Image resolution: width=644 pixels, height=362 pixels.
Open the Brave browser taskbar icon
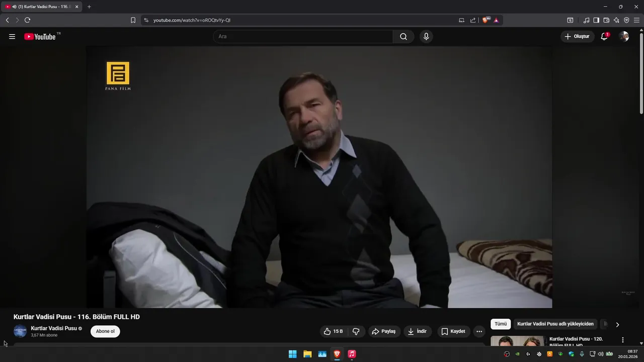pyautogui.click(x=337, y=354)
